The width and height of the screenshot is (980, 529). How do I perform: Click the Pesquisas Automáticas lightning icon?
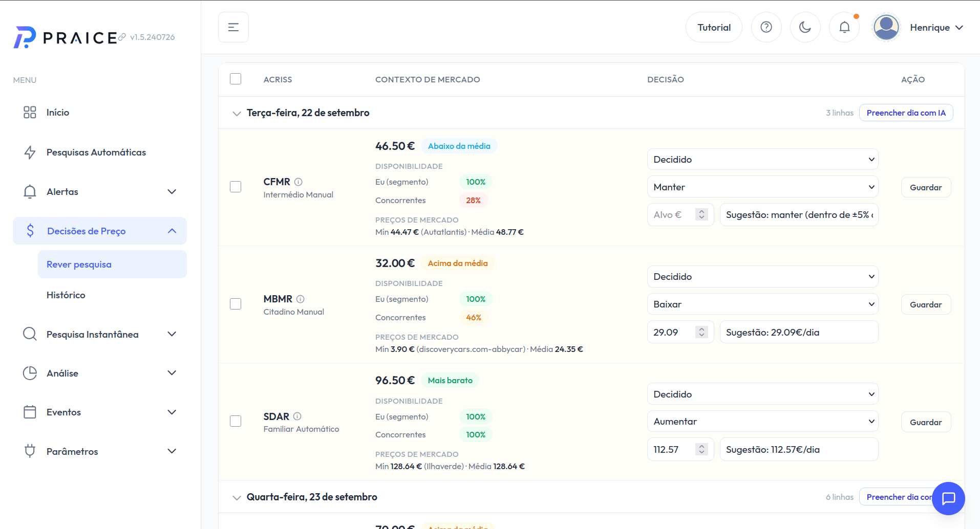coord(30,152)
